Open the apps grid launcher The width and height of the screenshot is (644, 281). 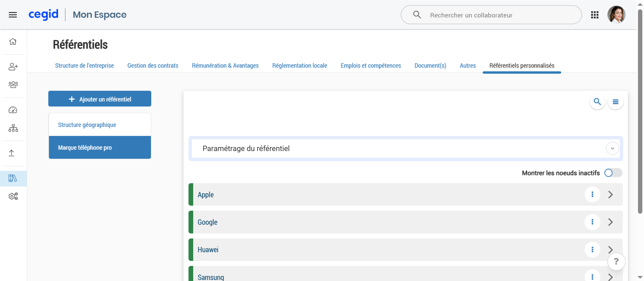[x=595, y=15]
